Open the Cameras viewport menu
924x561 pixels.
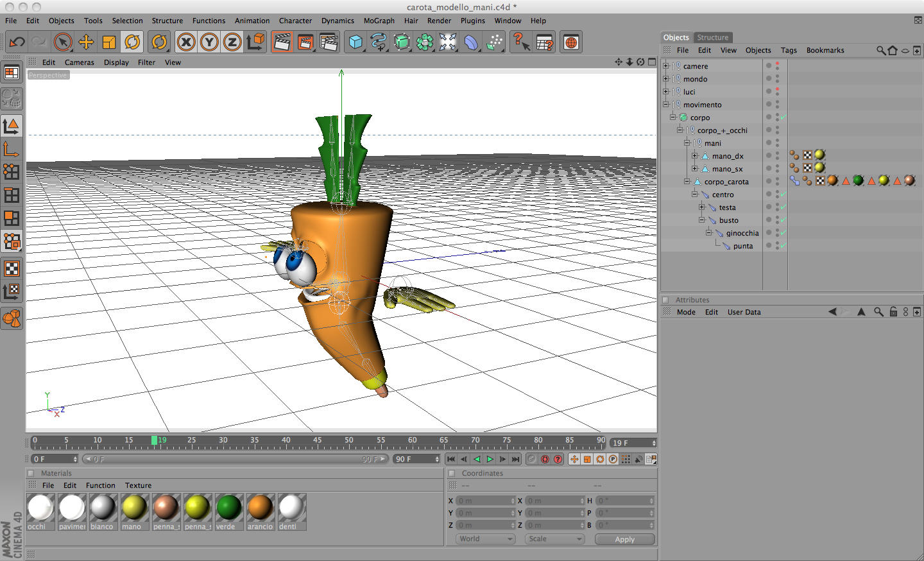[x=80, y=62]
